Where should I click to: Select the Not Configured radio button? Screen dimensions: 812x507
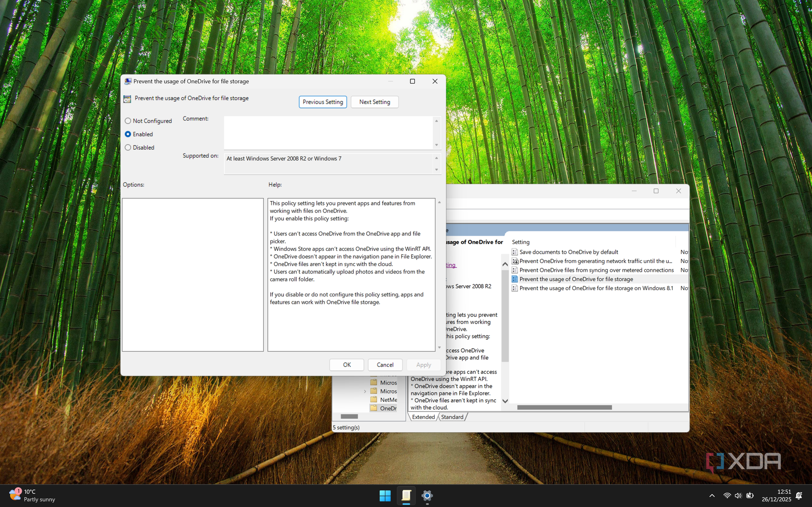(x=128, y=120)
